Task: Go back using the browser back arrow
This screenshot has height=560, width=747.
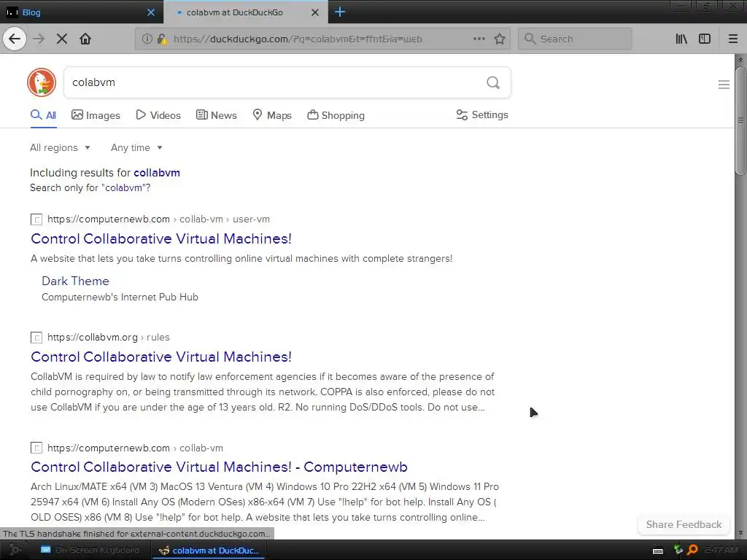Action: [x=15, y=39]
